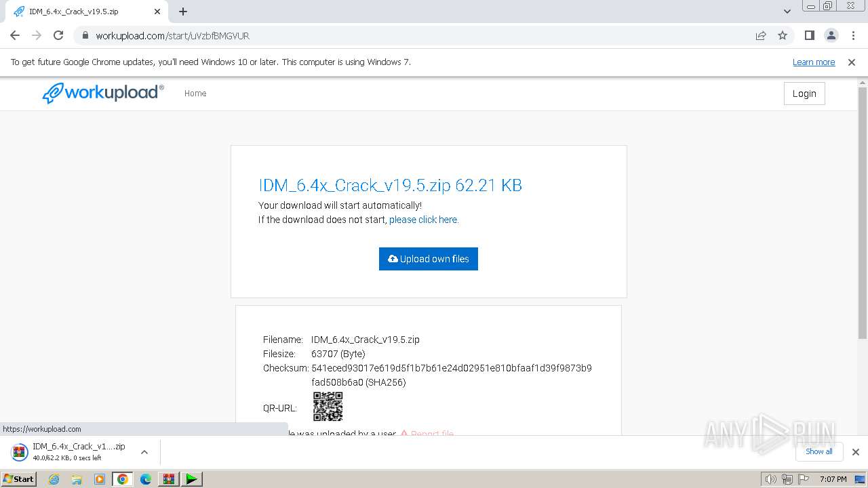Click the Filename value in details

pyautogui.click(x=366, y=340)
